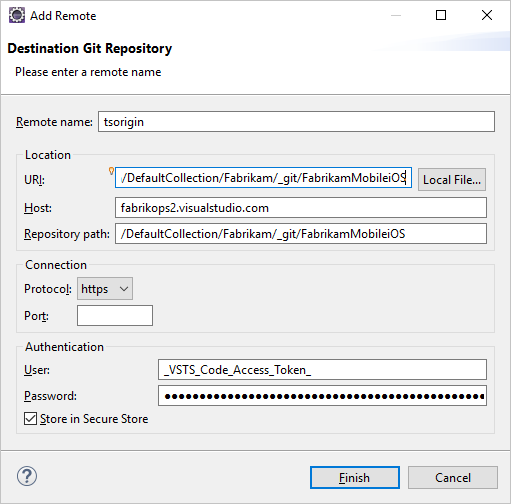Maximize the Add Remote dialog
The height and width of the screenshot is (504, 511).
[441, 15]
